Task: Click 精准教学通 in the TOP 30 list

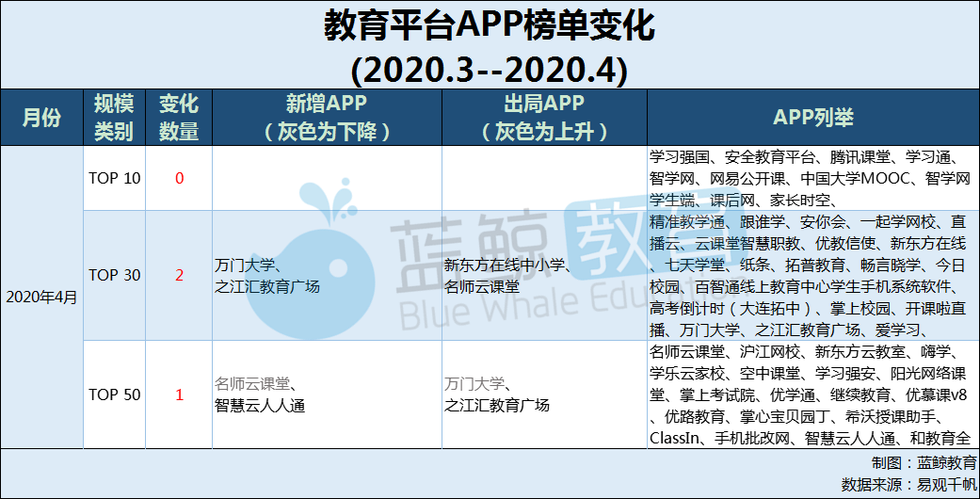Action: (687, 222)
